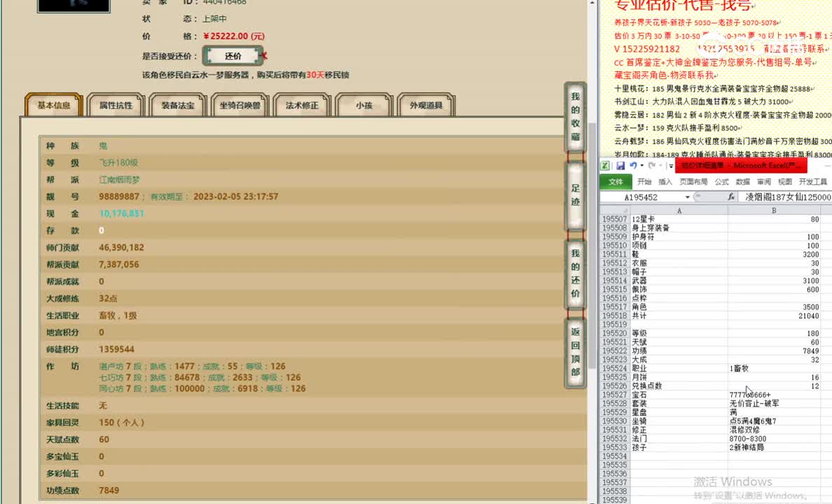
Task: Open the 视图 ribbon tab
Action: point(785,182)
